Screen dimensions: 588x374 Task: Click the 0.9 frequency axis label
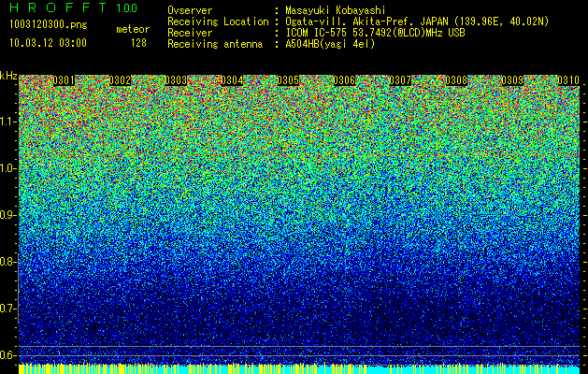click(x=7, y=215)
